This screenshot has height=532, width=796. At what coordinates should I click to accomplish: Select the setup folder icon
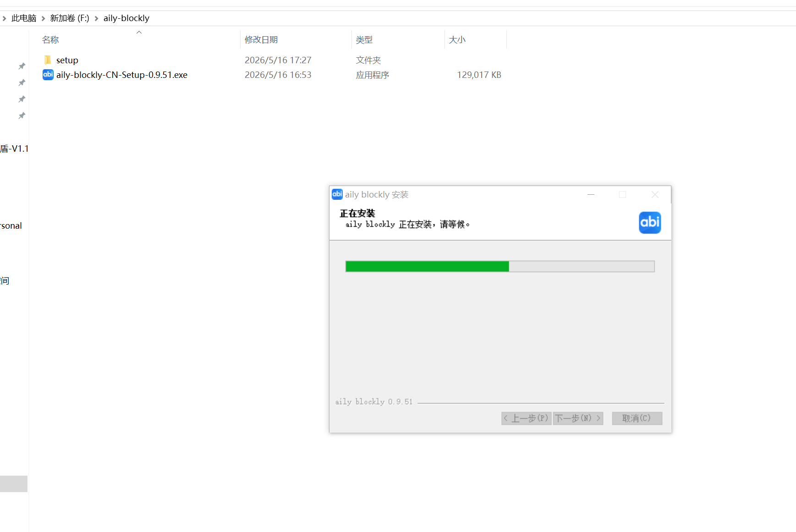tap(48, 60)
